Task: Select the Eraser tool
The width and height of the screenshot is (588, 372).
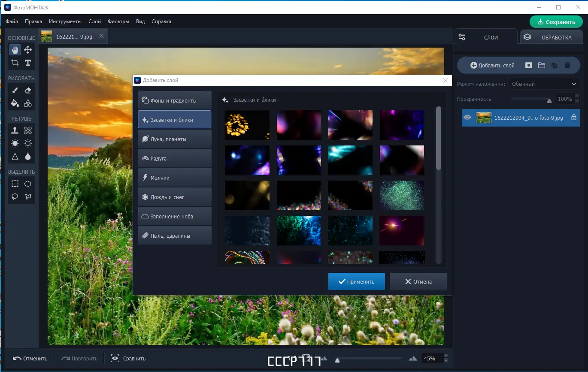Action: [x=28, y=90]
